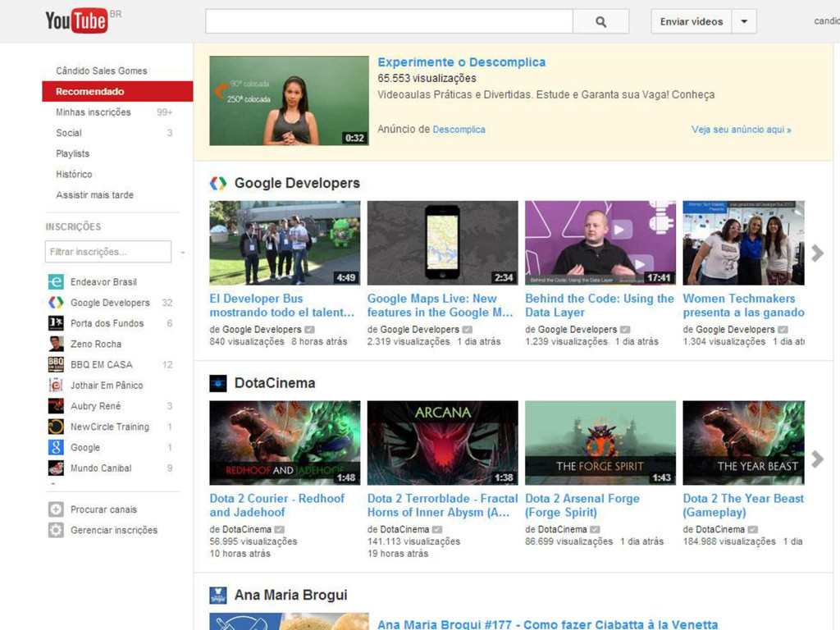
Task: Click the DotaCinema section header icon
Action: (x=218, y=383)
